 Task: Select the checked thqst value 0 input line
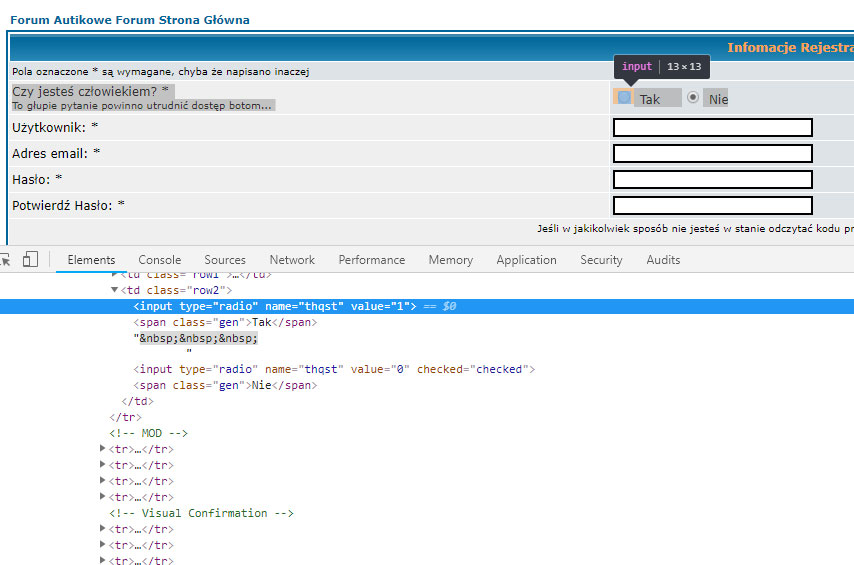[x=334, y=369]
